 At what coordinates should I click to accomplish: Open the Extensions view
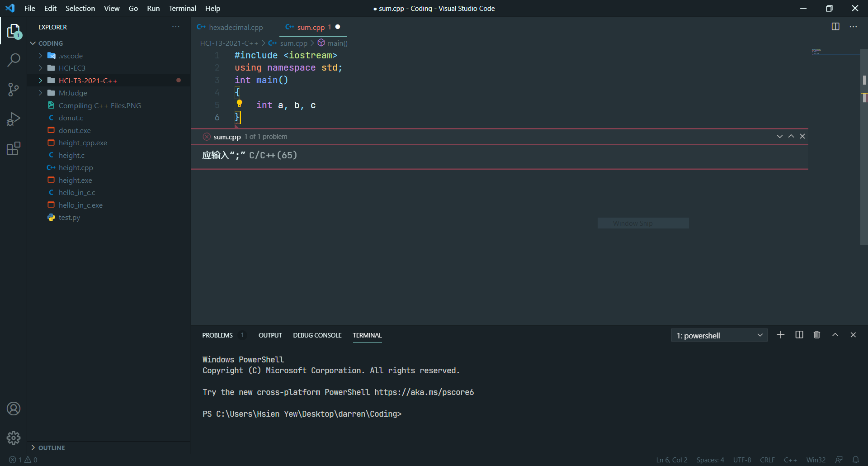(x=14, y=148)
